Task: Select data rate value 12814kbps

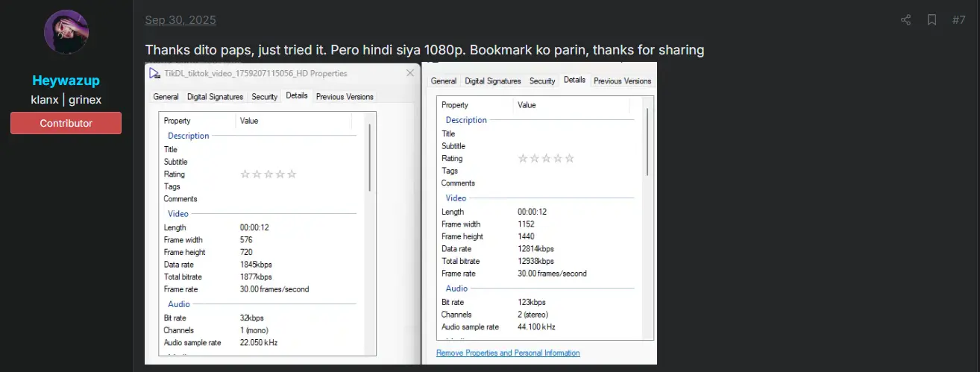Action: [535, 249]
